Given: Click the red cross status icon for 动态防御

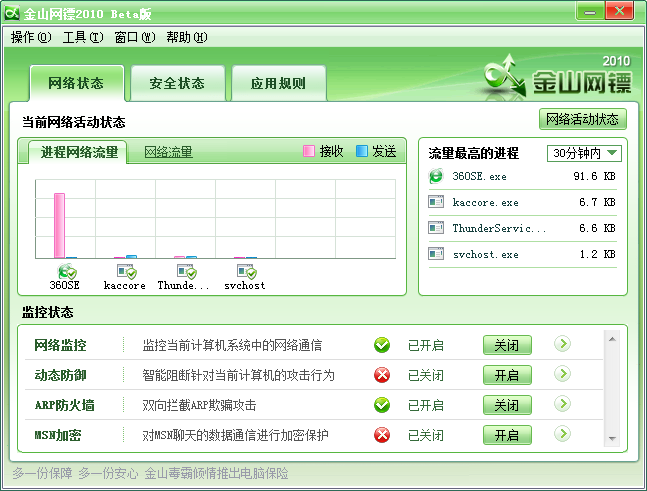Looking at the screenshot, I should coord(382,375).
